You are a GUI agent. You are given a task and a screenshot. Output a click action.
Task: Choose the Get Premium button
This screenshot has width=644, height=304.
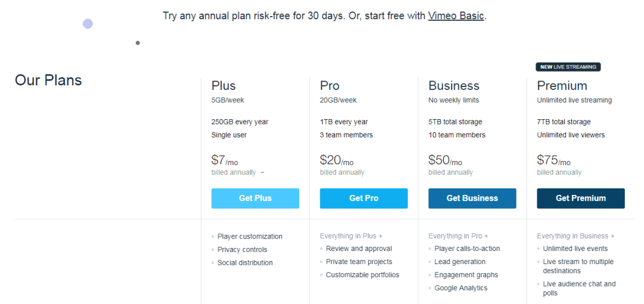(x=581, y=198)
